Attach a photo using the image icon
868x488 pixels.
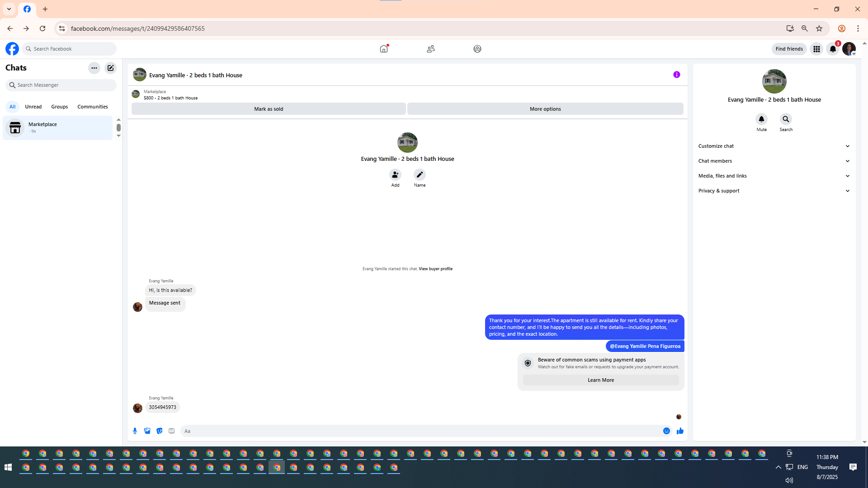[147, 431]
